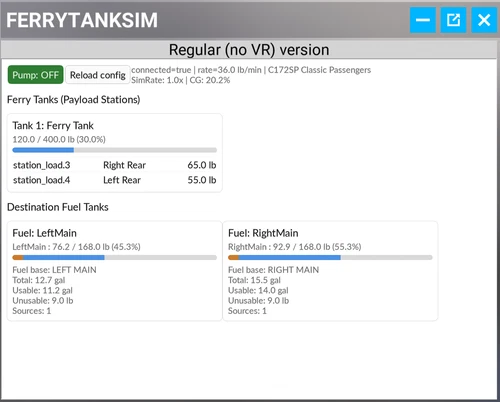Click the Destination Fuel Tanks heading
The height and width of the screenshot is (402, 500).
click(x=58, y=207)
